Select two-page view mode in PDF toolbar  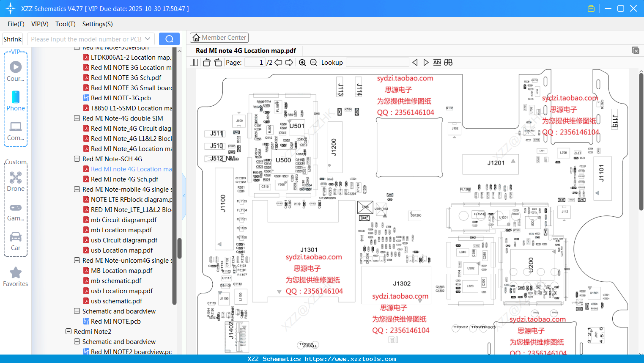(x=193, y=62)
